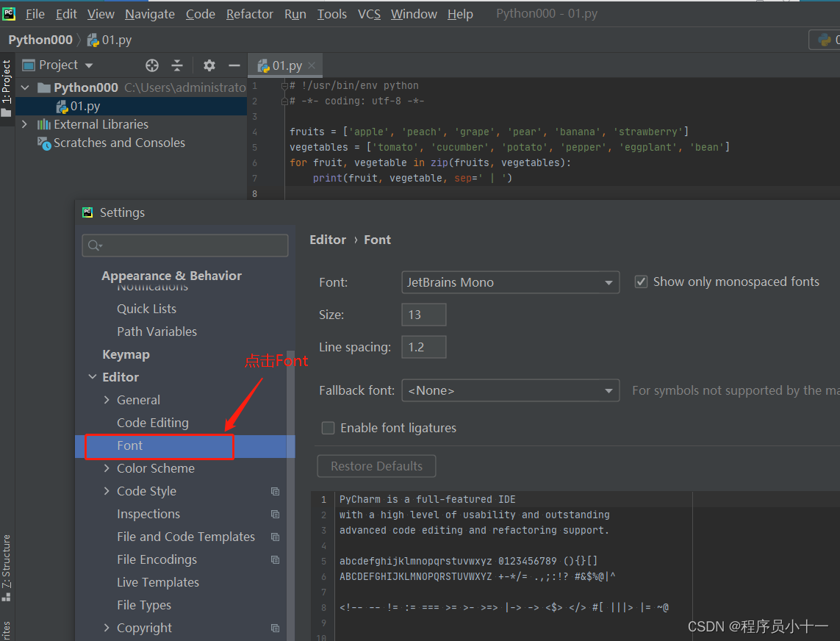Open the Help menu
Viewport: 840px width, 641px height.
point(460,14)
